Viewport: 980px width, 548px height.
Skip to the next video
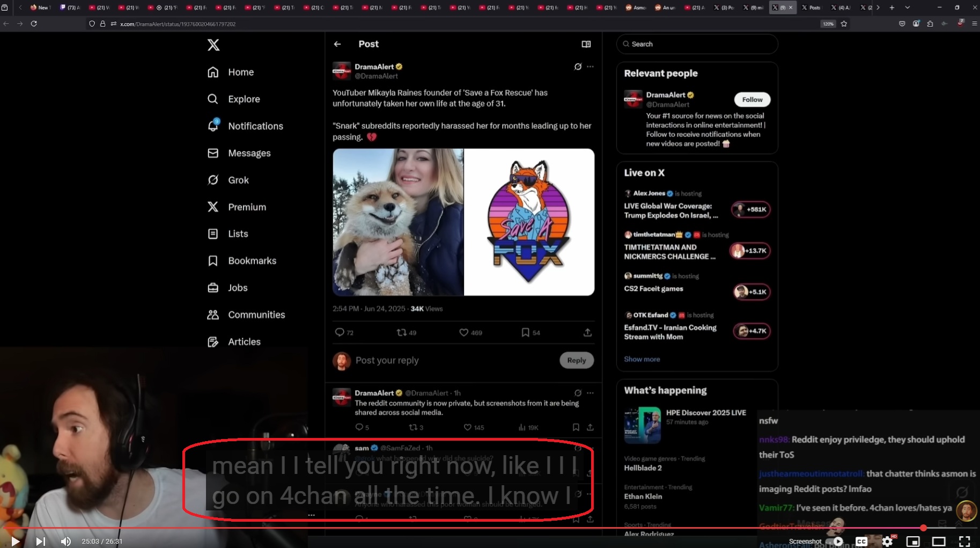click(40, 541)
